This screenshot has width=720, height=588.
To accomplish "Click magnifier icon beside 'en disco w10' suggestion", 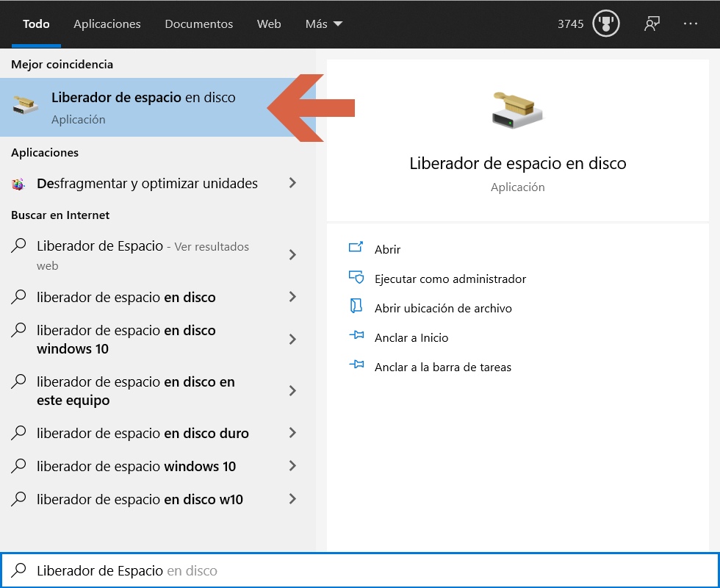I will 18,499.
